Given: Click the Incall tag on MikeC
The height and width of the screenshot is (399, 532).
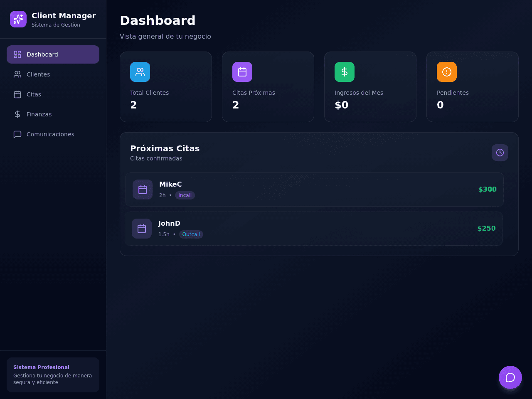Looking at the screenshot, I should pos(185,195).
